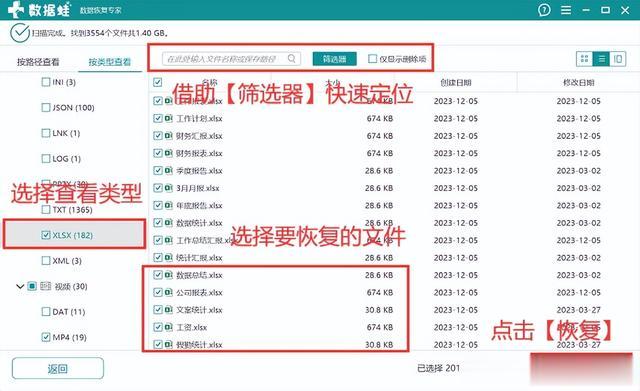The width and height of the screenshot is (640, 391).
Task: Sort by the 修改日期 column header
Action: pyautogui.click(x=578, y=83)
